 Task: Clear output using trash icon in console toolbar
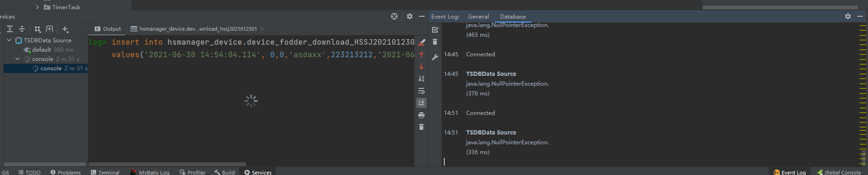421,127
